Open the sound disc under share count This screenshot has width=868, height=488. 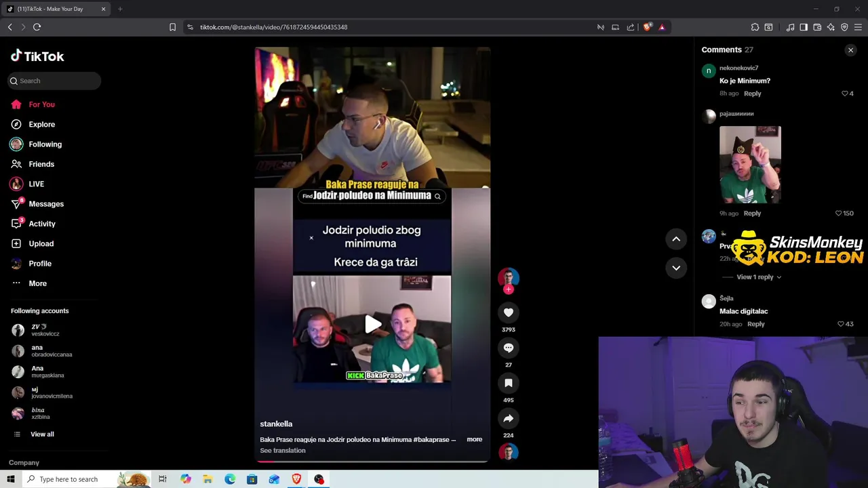[x=509, y=452]
